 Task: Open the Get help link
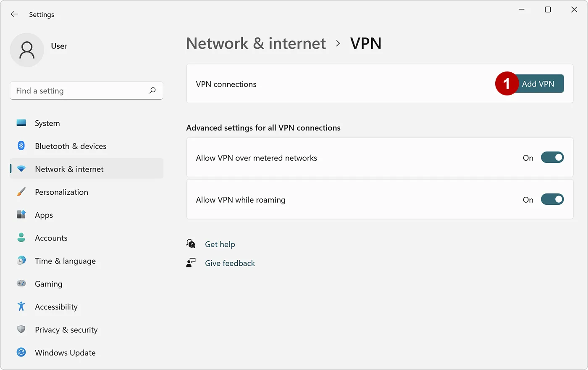(220, 244)
